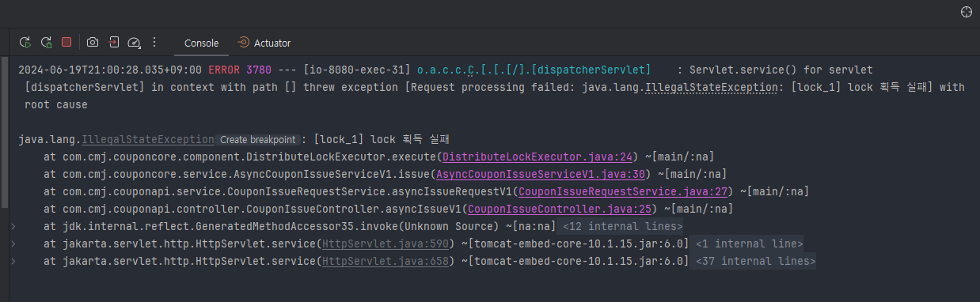The width and height of the screenshot is (980, 302).
Task: Expand the 1 internal line fold
Action: click(749, 243)
